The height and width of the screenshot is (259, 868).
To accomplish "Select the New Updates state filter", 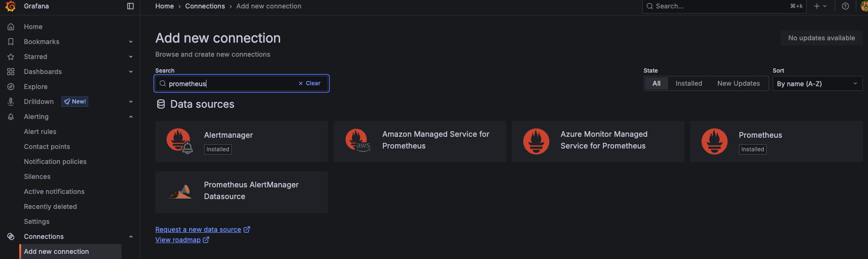I will [x=739, y=83].
